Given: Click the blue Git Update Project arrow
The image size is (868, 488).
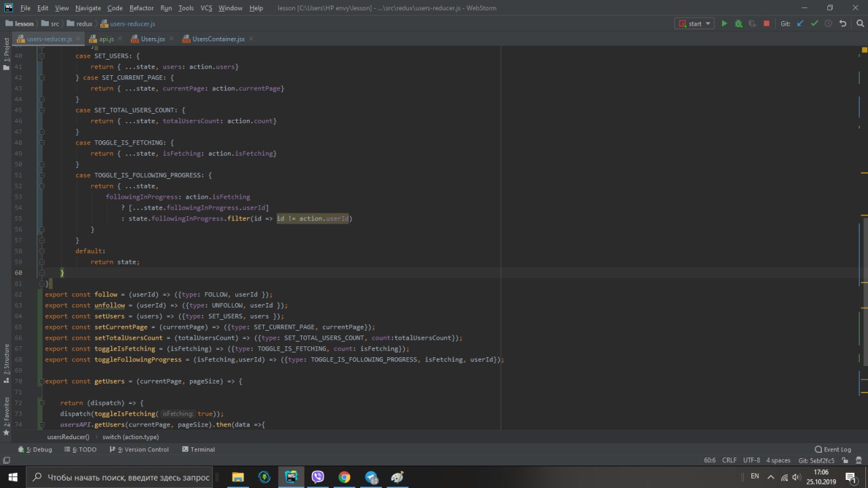Looking at the screenshot, I should [x=800, y=24].
